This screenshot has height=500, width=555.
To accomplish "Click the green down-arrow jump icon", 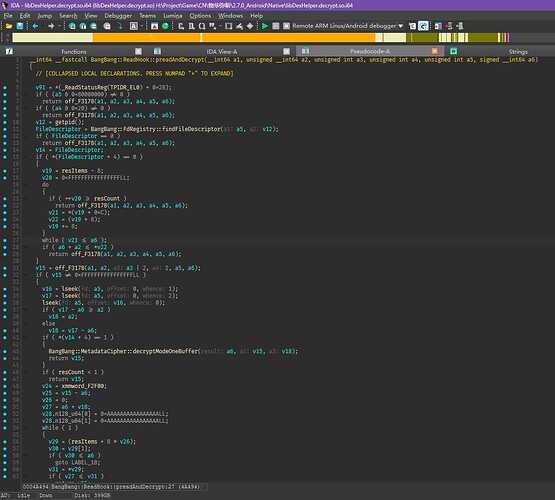I will [120, 26].
